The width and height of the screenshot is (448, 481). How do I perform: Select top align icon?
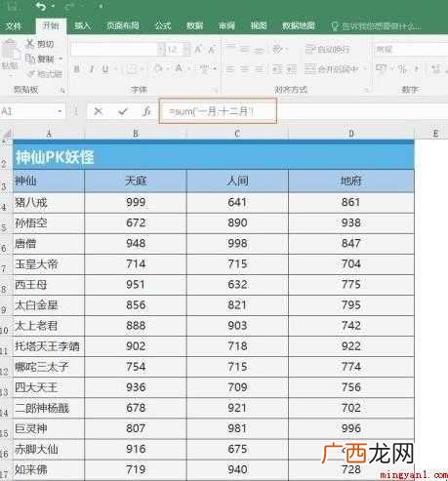coord(230,49)
